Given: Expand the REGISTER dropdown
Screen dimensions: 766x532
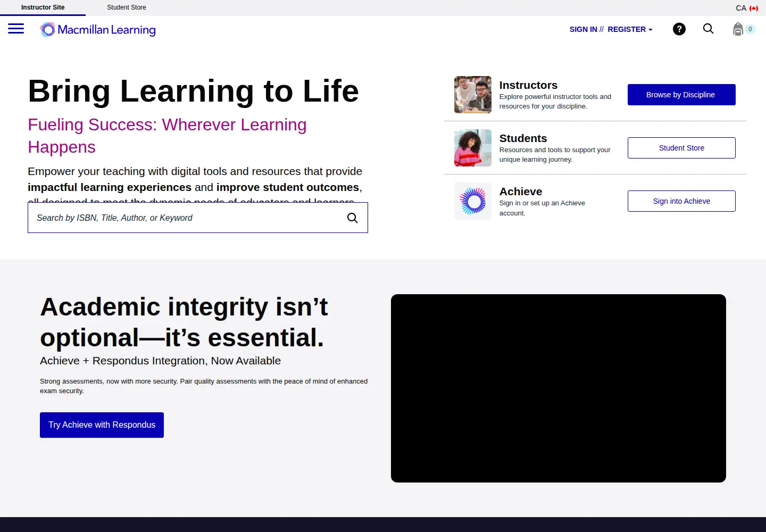Looking at the screenshot, I should [630, 29].
